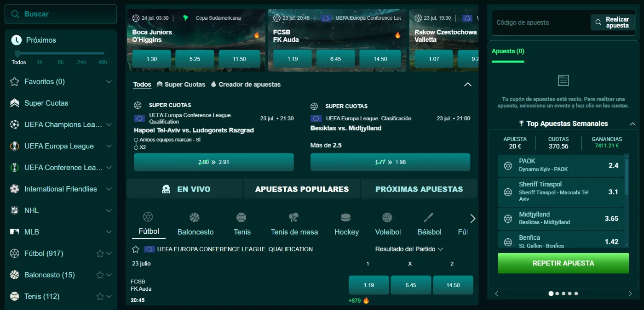644x310 pixels.
Task: Click the Tenis de mesa paddle icon
Action: point(294,217)
